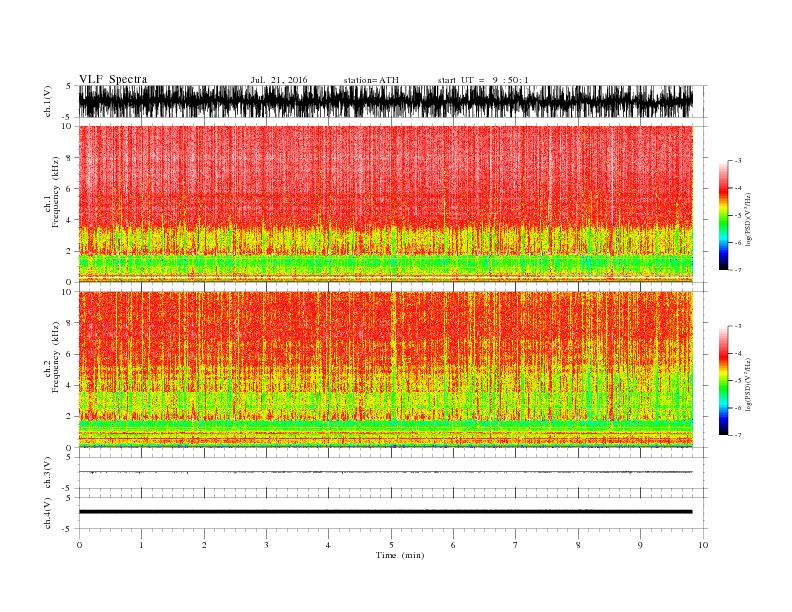Click the 'station=ATH' label
Image resolution: width=792 pixels, height=612 pixels.
371,80
